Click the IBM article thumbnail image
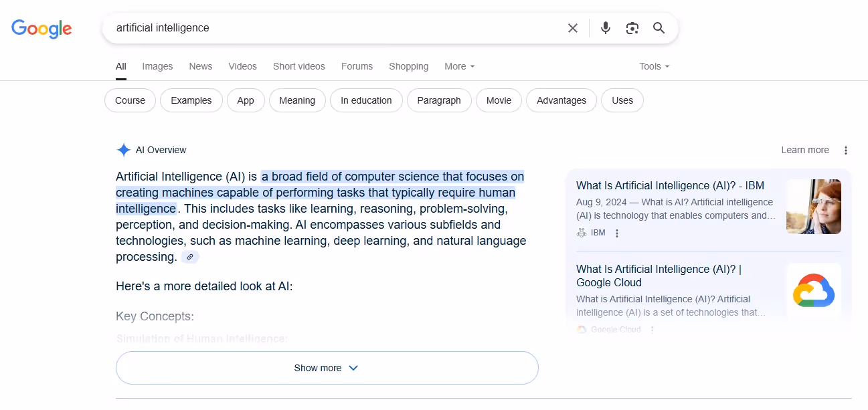 (x=814, y=207)
